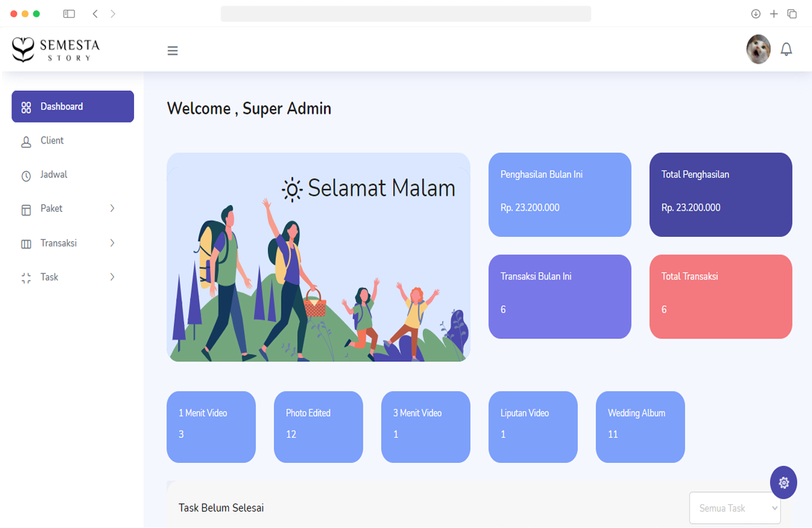This screenshot has width=812, height=528.
Task: Select Dashboard in the sidebar
Action: click(x=72, y=106)
